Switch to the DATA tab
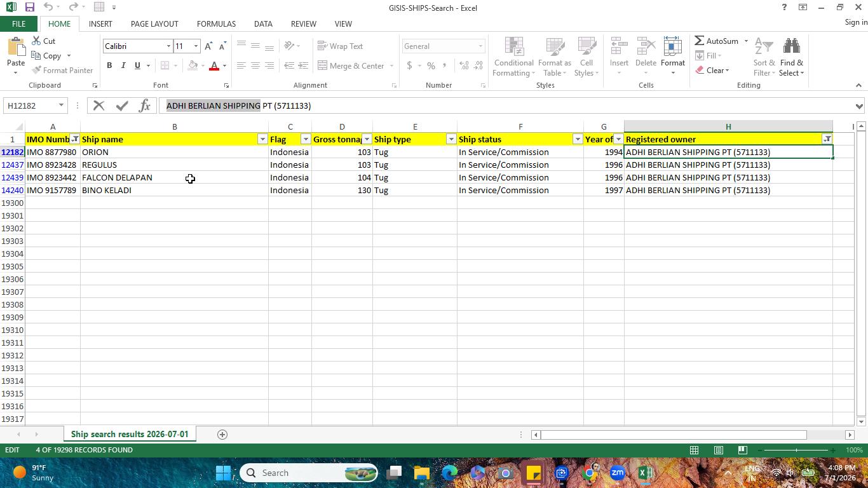This screenshot has width=868, height=488. coord(263,24)
